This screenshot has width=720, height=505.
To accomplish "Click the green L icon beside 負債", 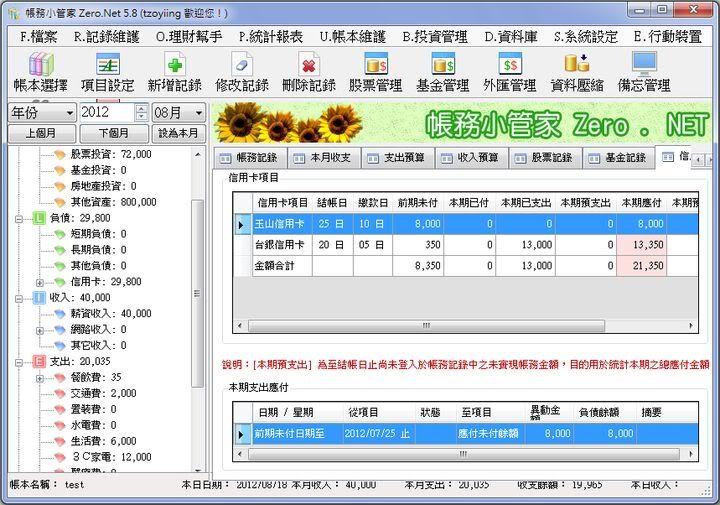I will (x=39, y=218).
